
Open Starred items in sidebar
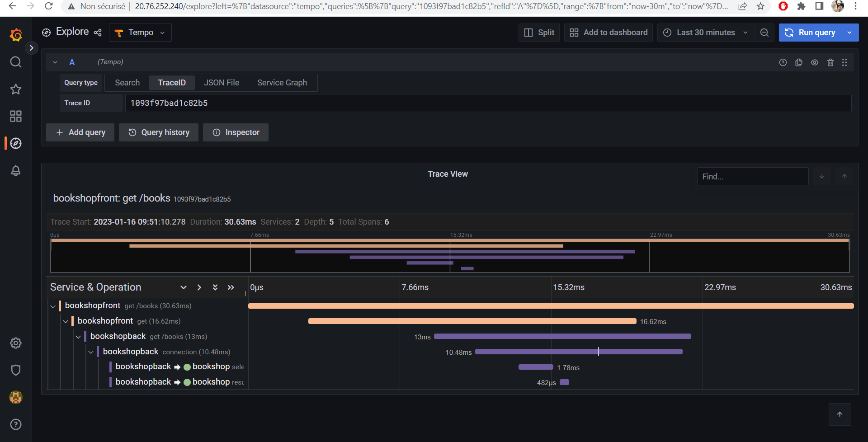[x=16, y=89]
